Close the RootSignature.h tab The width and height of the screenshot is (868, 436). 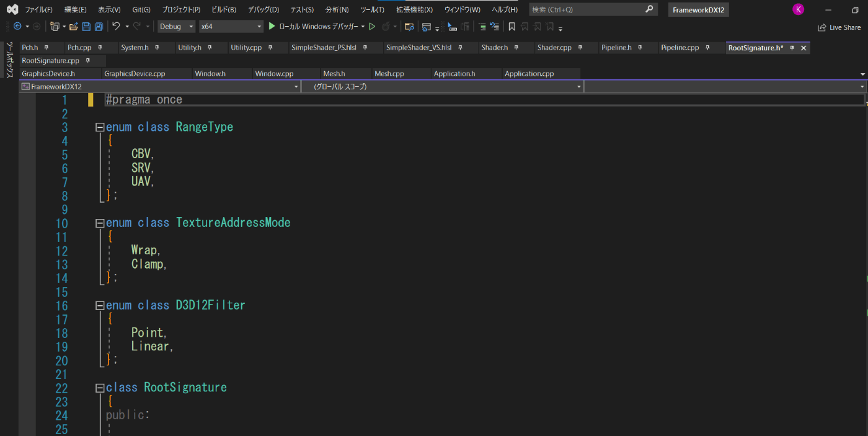(804, 48)
